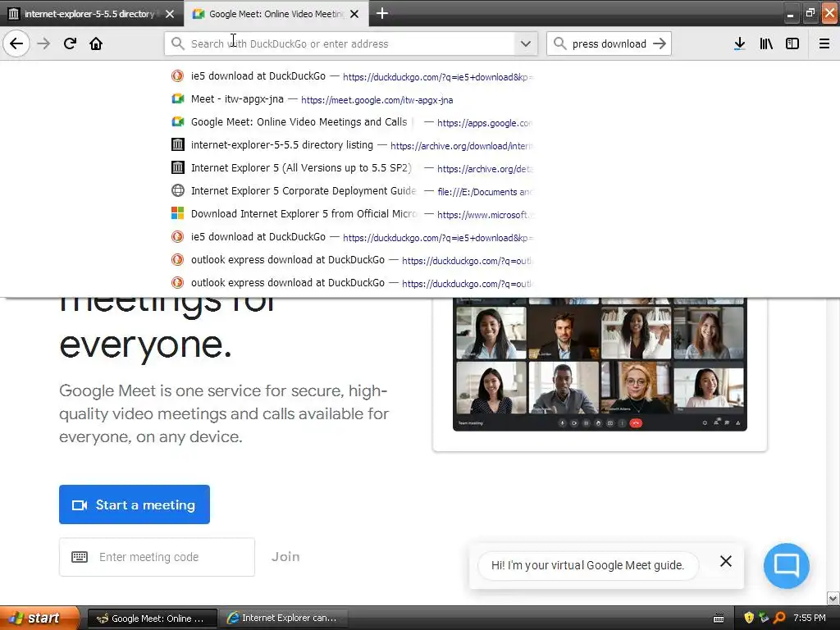Toggle the sidebar view icon
The image size is (840, 630).
click(792, 43)
